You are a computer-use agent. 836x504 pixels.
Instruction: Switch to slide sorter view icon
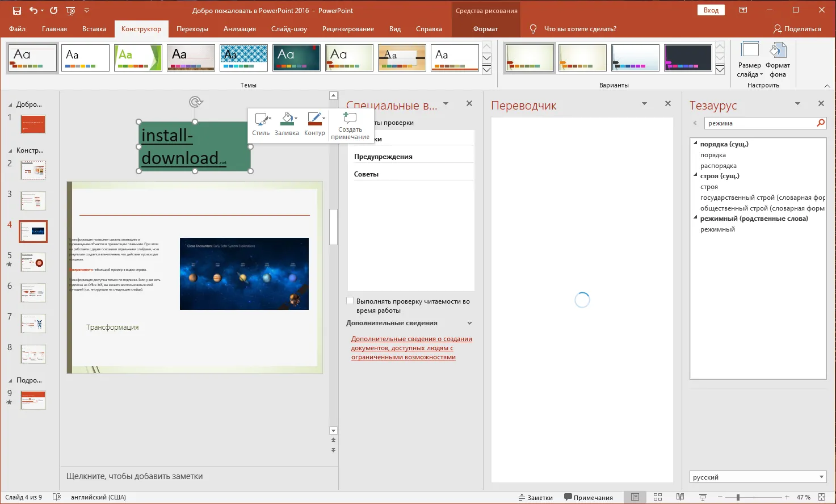click(658, 497)
